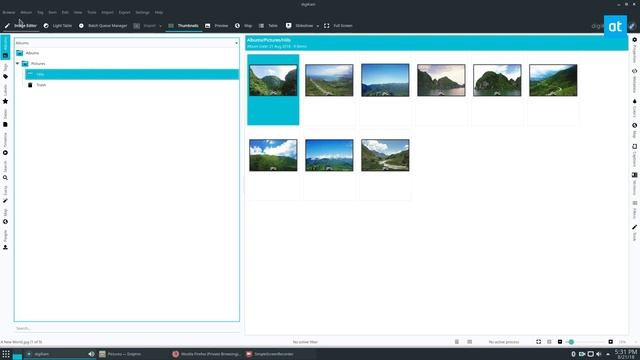The image size is (640, 360).
Task: Show the Dates sidebar tab
Action: pyautogui.click(x=5, y=118)
